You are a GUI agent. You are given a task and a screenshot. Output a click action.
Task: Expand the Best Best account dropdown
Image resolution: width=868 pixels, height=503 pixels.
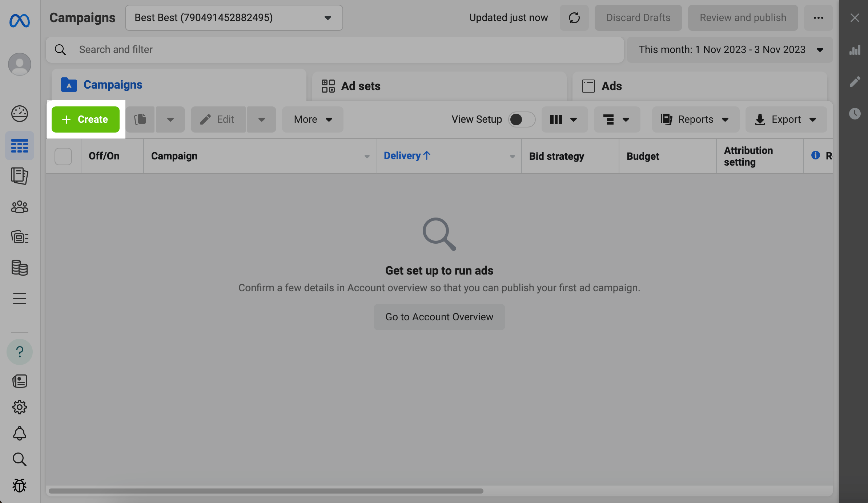click(234, 18)
